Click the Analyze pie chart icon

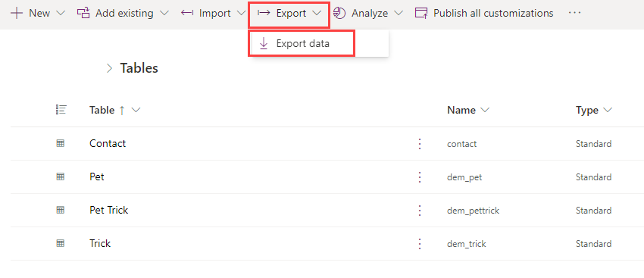pos(339,13)
